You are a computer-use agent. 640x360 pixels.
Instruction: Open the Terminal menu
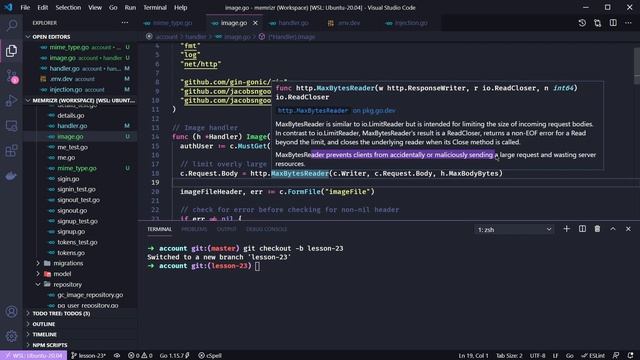pyautogui.click(x=155, y=8)
